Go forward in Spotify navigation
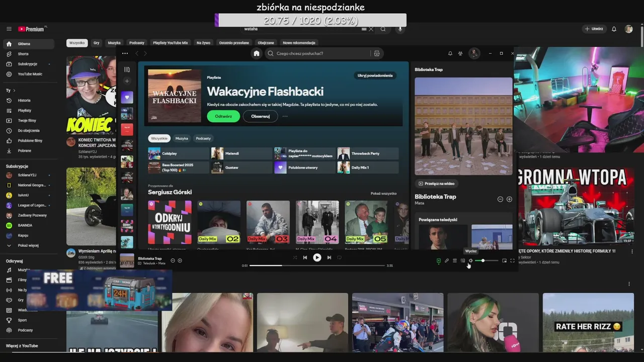The image size is (644, 362). [x=145, y=53]
